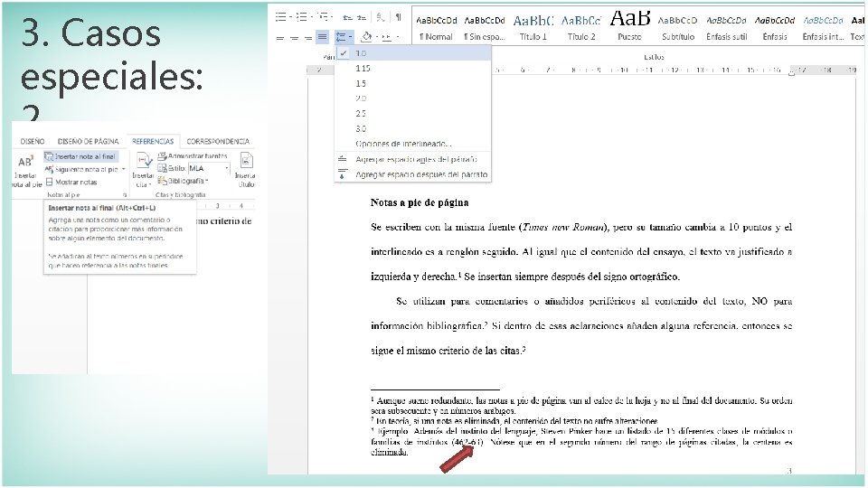Select checked 1.0 line spacing
Screen dimensions: 868x488
point(413,53)
